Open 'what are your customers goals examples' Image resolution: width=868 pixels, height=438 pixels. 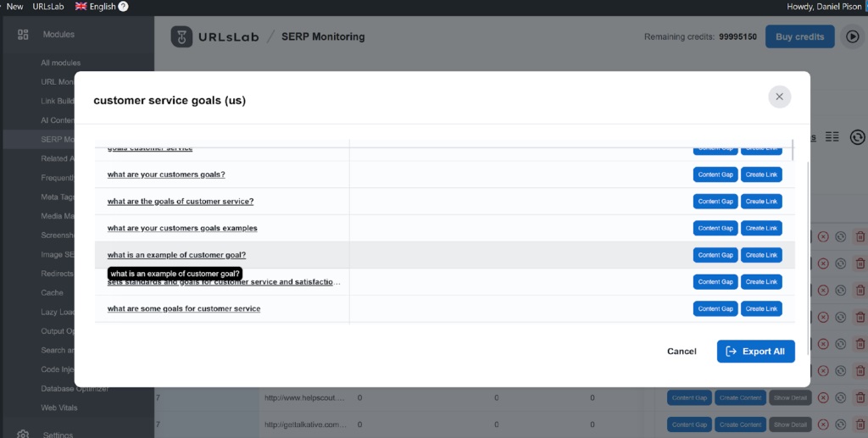[x=182, y=229]
